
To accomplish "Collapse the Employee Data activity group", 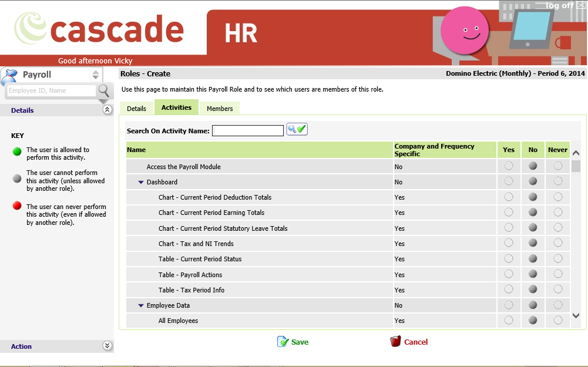I will pyautogui.click(x=141, y=305).
